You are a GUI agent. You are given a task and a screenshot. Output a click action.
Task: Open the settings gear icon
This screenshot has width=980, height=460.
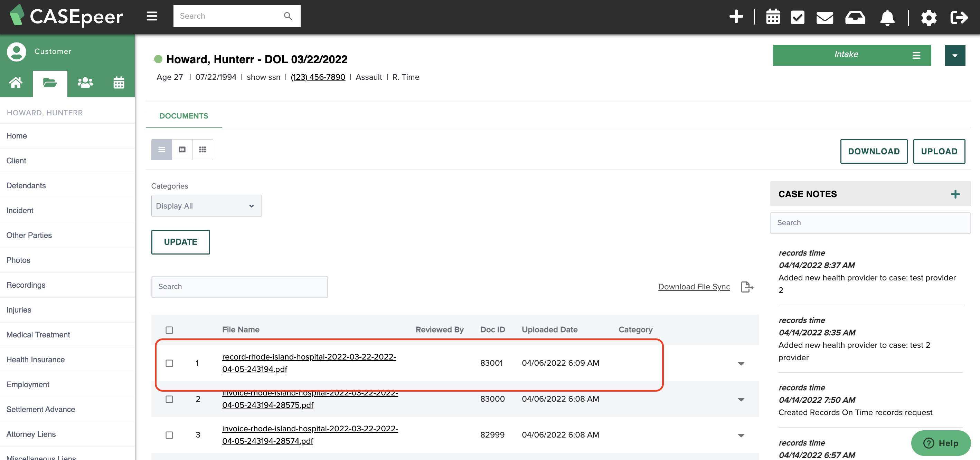pyautogui.click(x=929, y=18)
